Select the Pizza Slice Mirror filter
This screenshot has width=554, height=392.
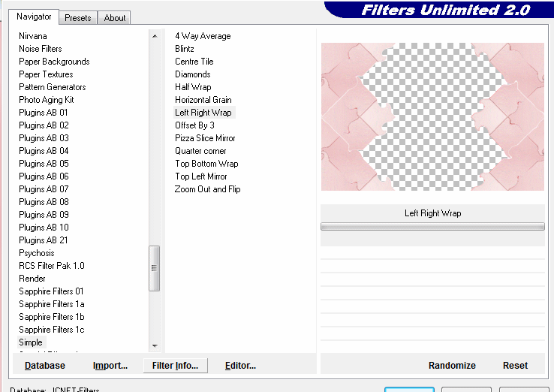pyautogui.click(x=205, y=138)
